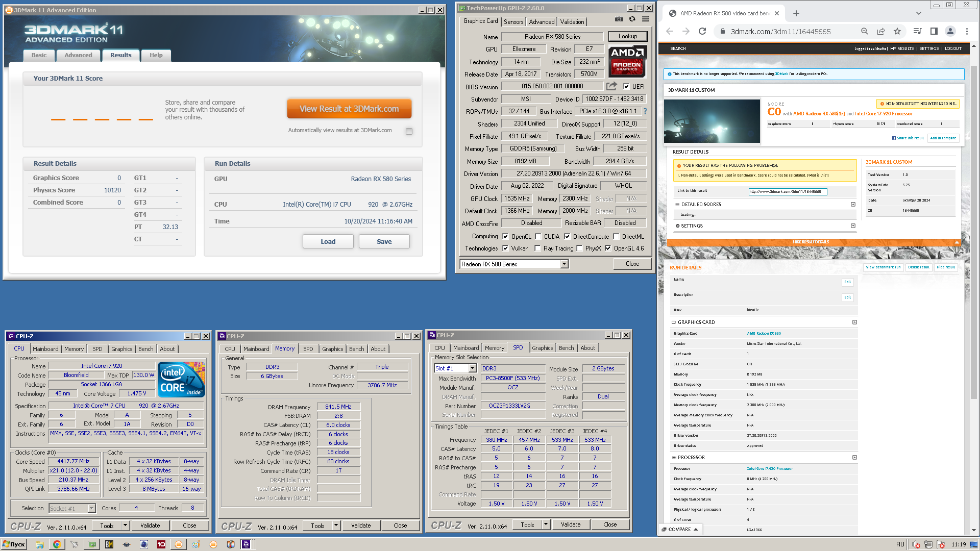The width and height of the screenshot is (980, 551).
Task: Click the BIOS export share icon in GPU-Z
Action: 611,86
